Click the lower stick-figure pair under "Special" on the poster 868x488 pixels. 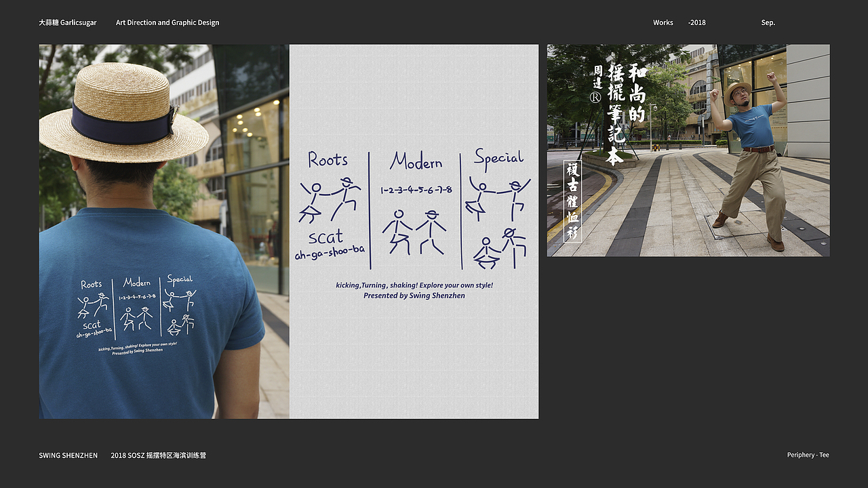[x=500, y=248]
